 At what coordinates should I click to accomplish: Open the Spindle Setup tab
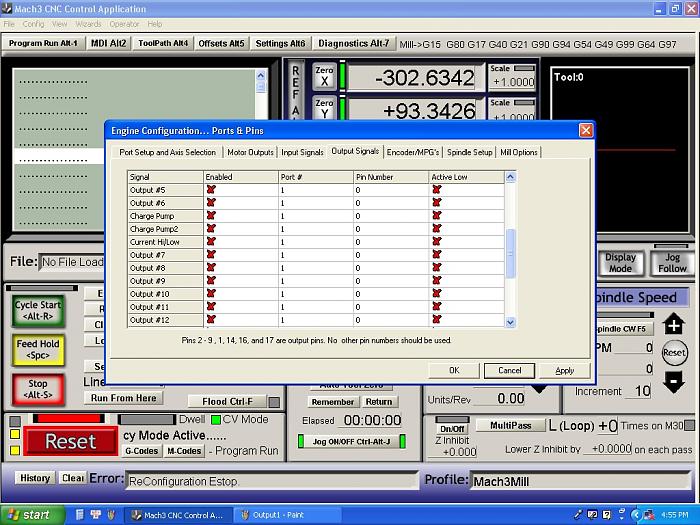click(469, 152)
